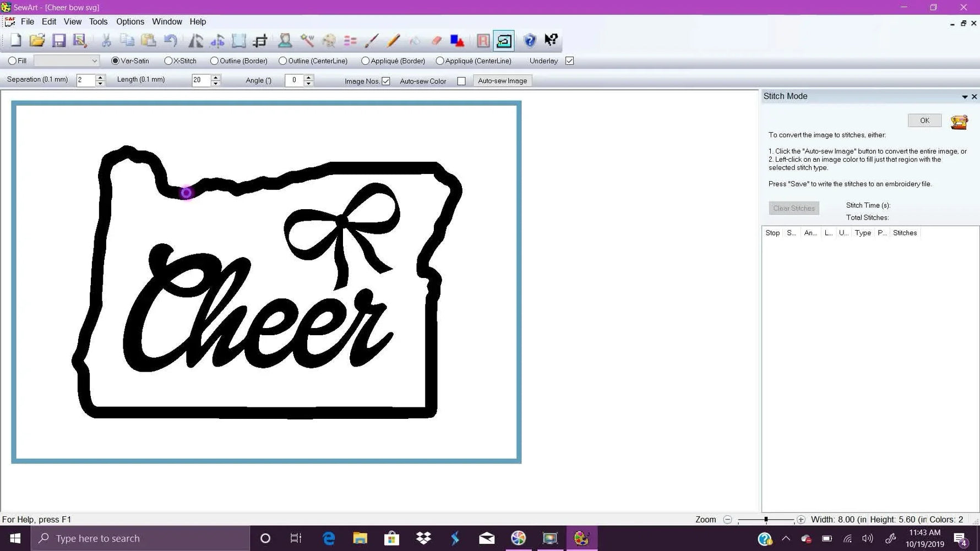Select the Var-Satin stitch type
Image resolution: width=980 pixels, height=551 pixels.
[115, 61]
